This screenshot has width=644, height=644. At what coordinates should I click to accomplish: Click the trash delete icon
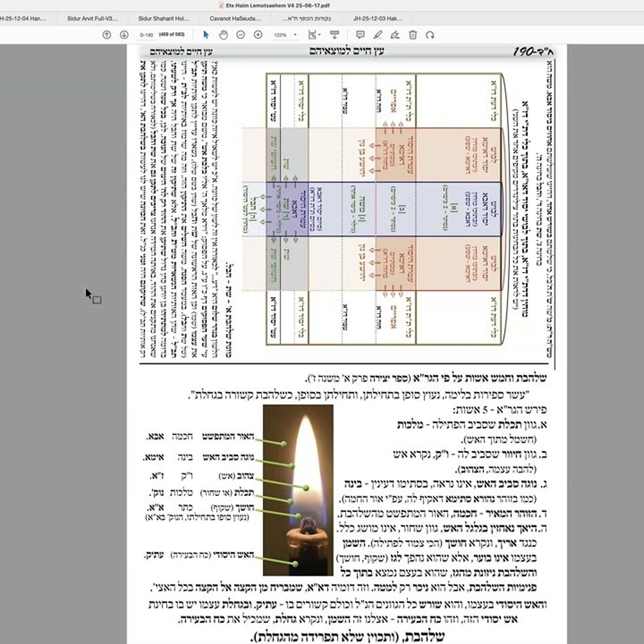[x=413, y=34]
